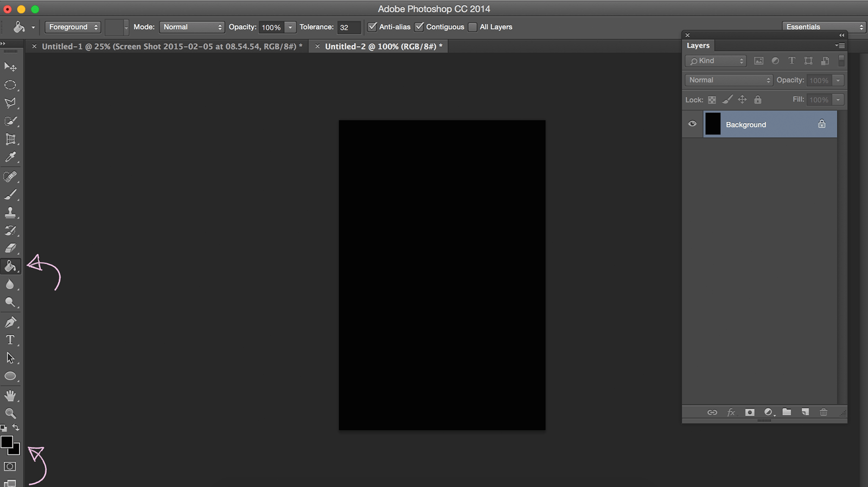Select the Layers panel tab
Screen dimensions: 868x487
tap(698, 46)
